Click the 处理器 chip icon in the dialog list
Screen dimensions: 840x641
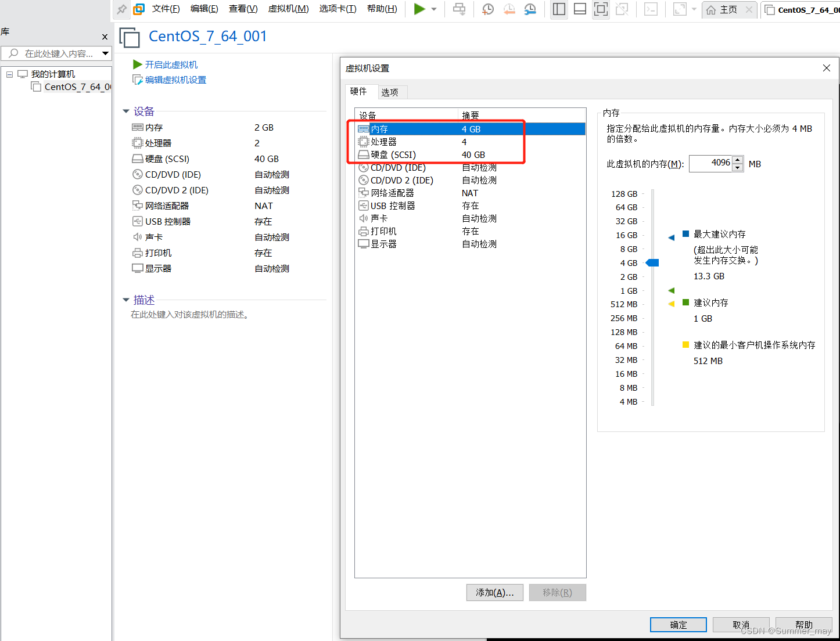click(364, 142)
